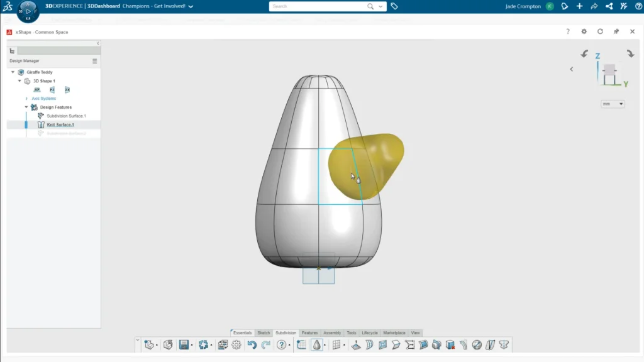
Task: Switch to the Assembly tab
Action: (332, 332)
